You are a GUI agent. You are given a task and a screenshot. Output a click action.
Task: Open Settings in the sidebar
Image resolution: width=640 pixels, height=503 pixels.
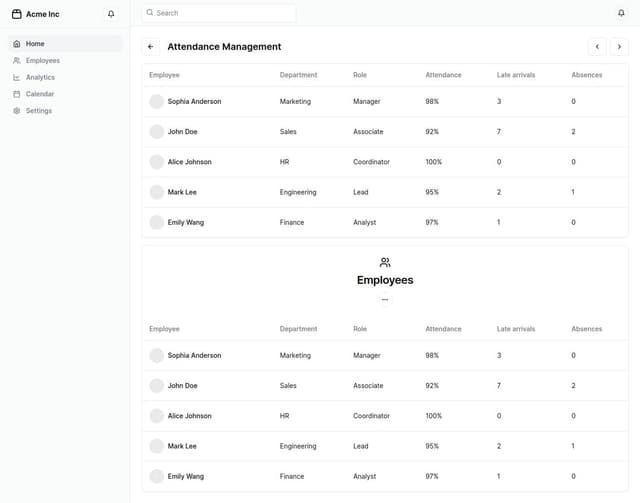coord(39,111)
